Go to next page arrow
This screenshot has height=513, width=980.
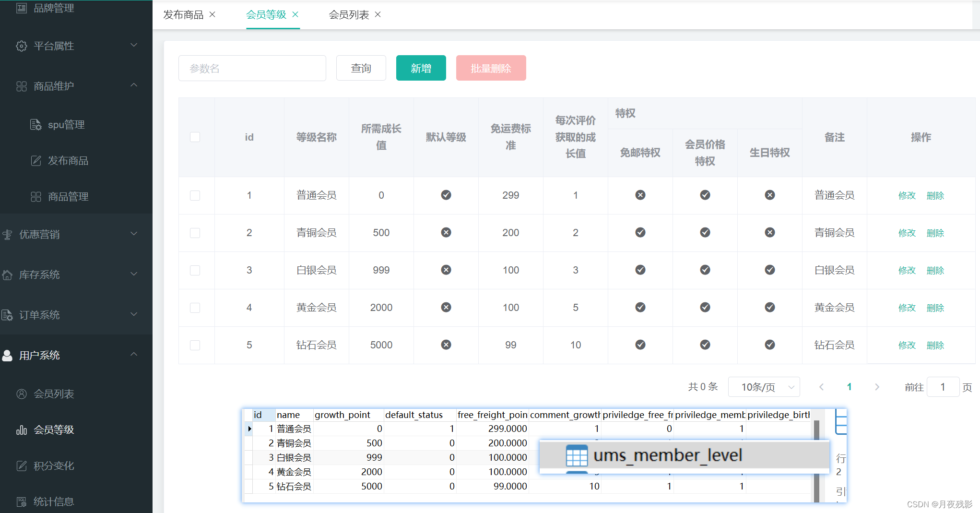[877, 387]
